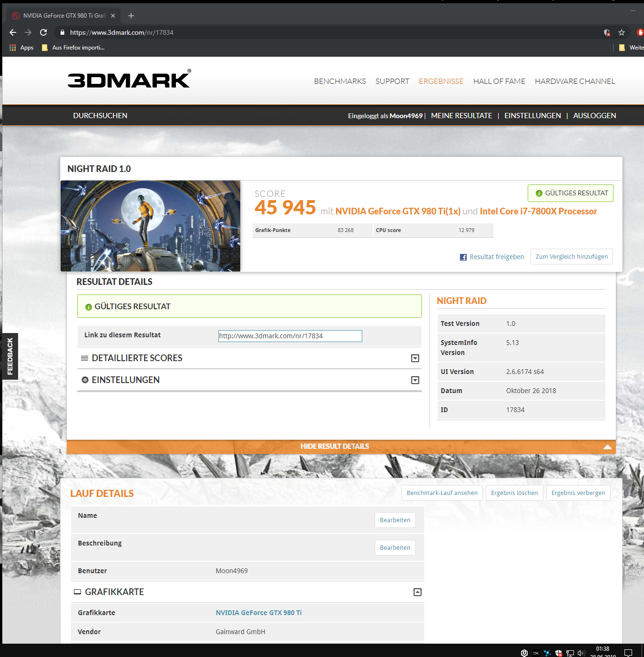Click Bearbeiten in the Name row
The width and height of the screenshot is (644, 657).
395,520
